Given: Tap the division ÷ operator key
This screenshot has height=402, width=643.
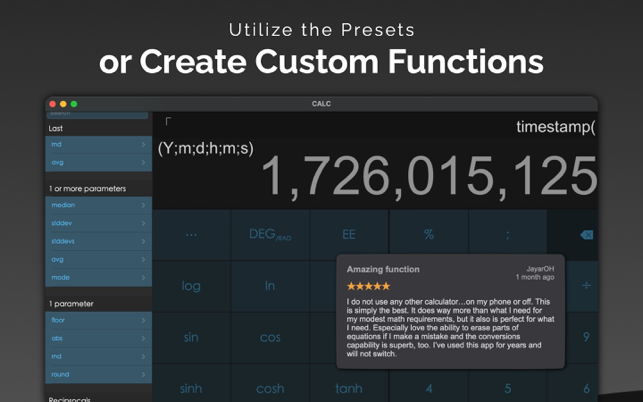Looking at the screenshot, I should click(586, 286).
